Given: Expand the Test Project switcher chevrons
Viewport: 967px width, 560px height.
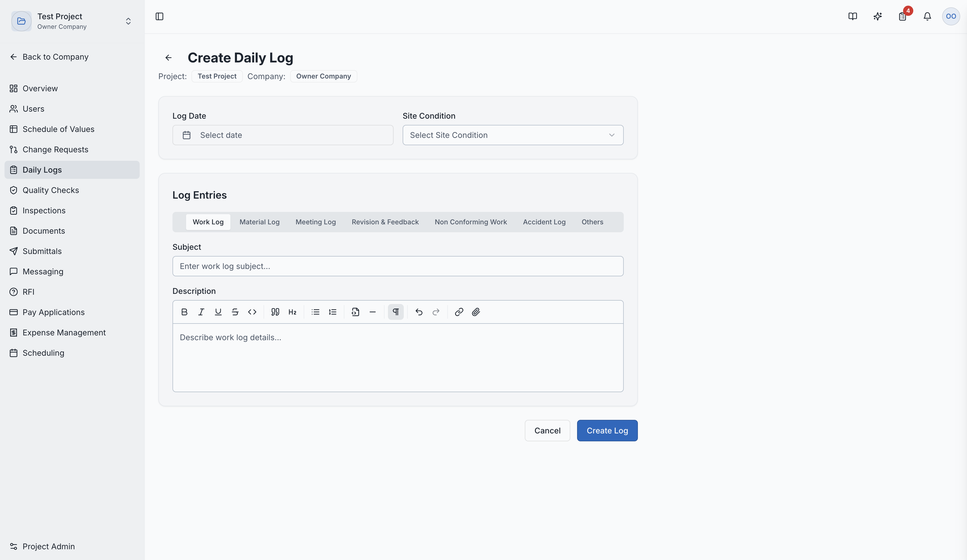Looking at the screenshot, I should pyautogui.click(x=128, y=21).
